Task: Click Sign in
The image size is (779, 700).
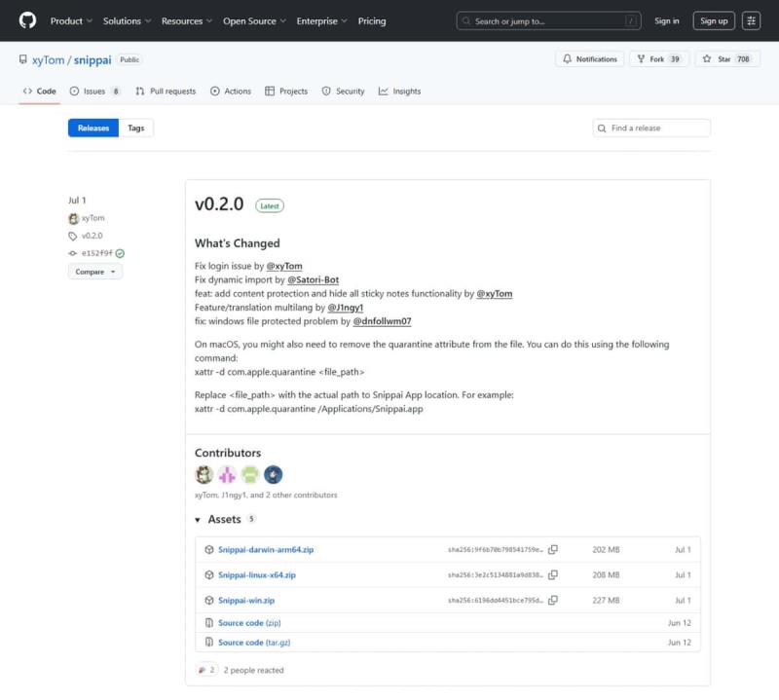Action: coord(666,20)
